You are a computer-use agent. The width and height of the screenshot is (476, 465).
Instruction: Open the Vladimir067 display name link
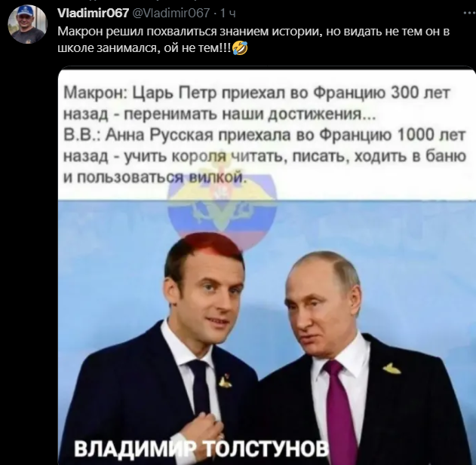[x=94, y=13]
